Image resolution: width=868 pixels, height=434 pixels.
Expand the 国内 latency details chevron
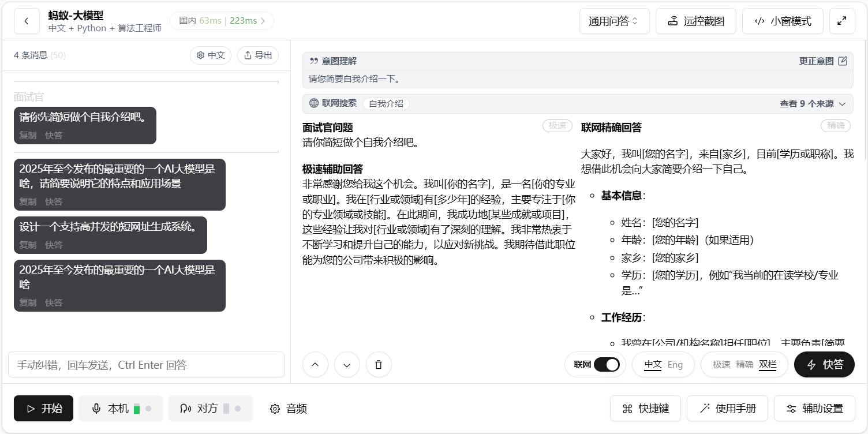(x=263, y=20)
